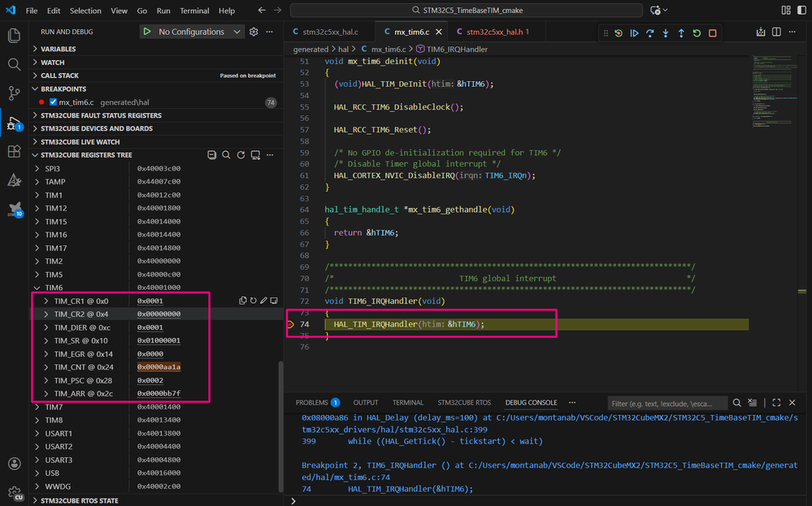
Task: Step into with the debug toolbar
Action: pos(665,33)
